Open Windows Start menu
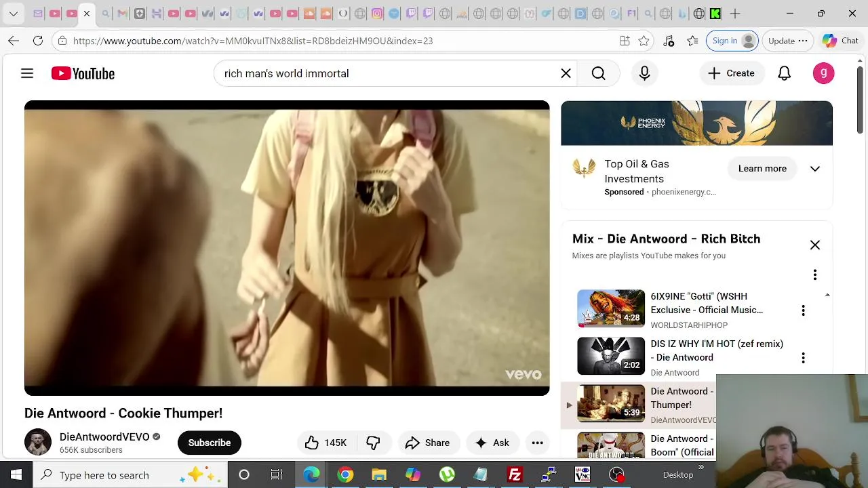Screen dimensions: 868x488 point(16,474)
